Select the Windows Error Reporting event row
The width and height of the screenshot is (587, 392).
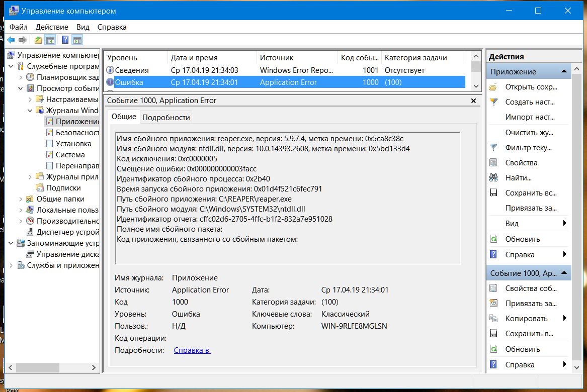point(285,70)
